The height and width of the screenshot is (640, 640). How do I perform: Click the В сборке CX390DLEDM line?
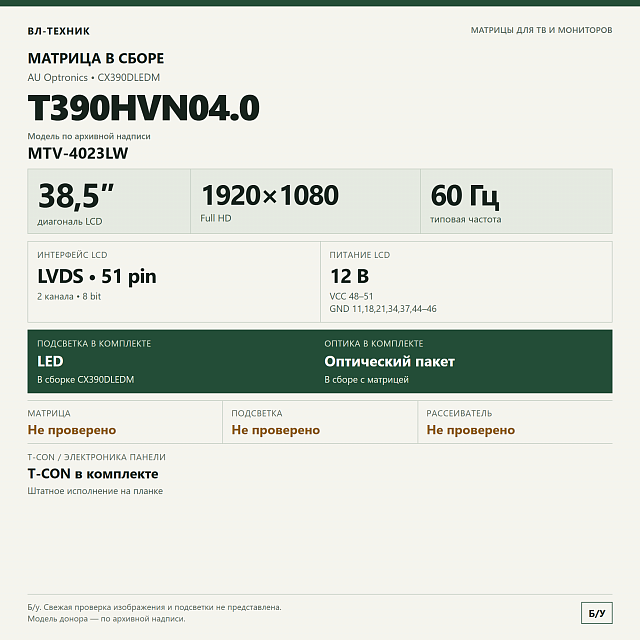[x=86, y=380]
